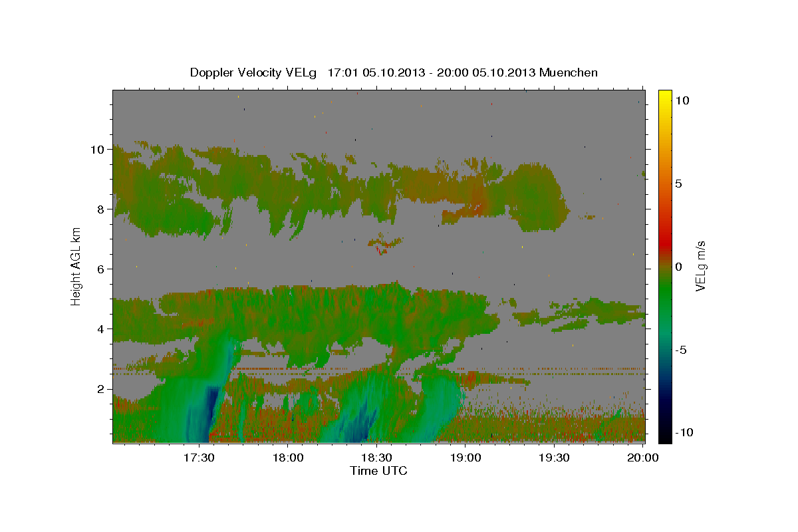Image resolution: width=798 pixels, height=532 pixels.
Task: Click the colorbar value label 5
Action: tap(678, 184)
